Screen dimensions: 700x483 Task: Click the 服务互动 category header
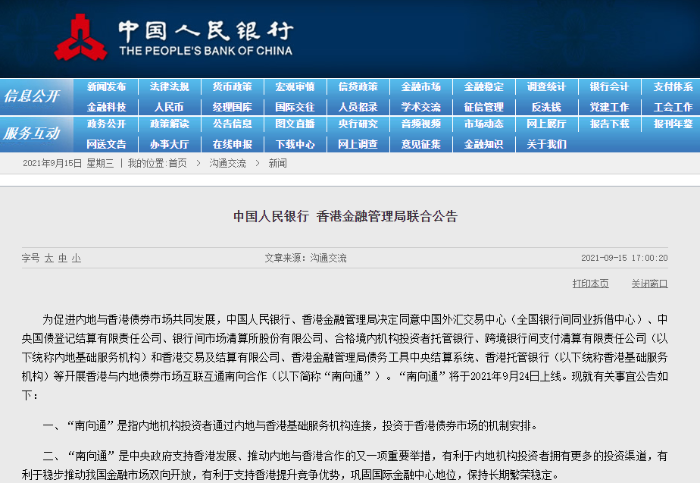pyautogui.click(x=32, y=133)
